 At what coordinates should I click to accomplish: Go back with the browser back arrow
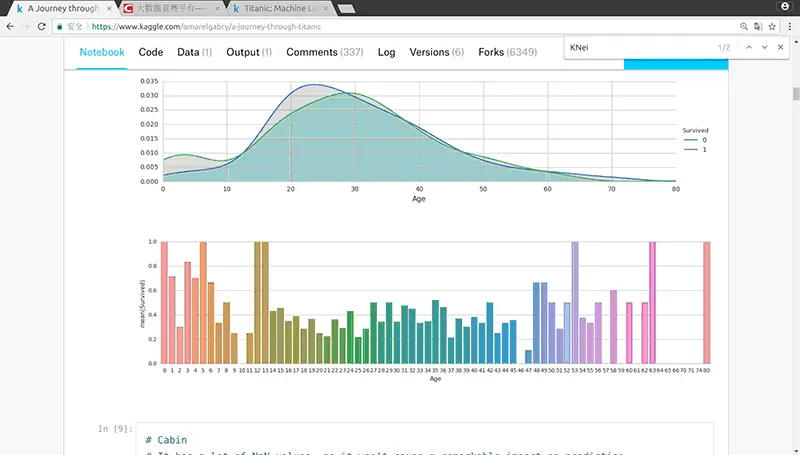click(10, 27)
